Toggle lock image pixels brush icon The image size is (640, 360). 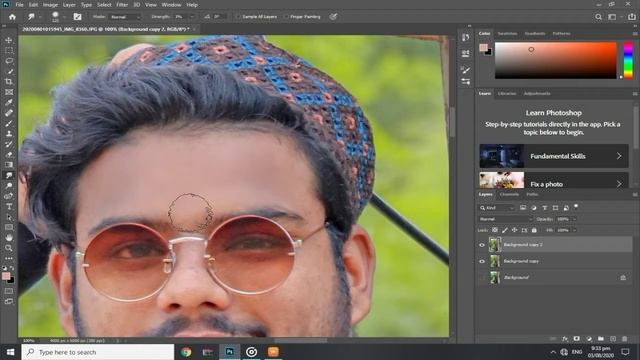[505, 230]
